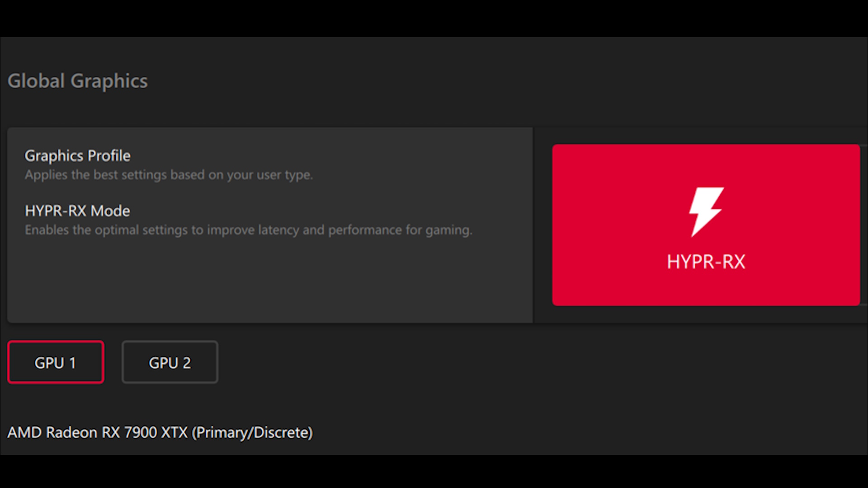Click AMD Radeon RX 7900 XTX label

[x=160, y=432]
